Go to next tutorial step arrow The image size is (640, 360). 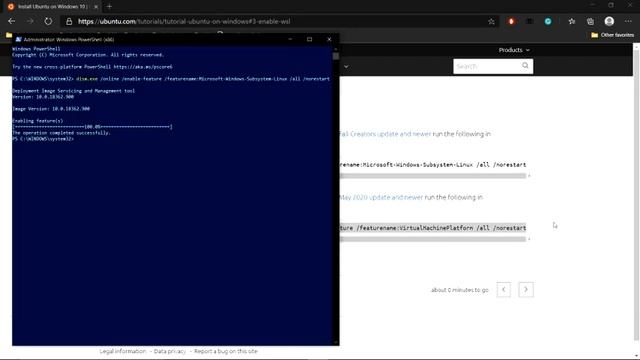[526, 289]
